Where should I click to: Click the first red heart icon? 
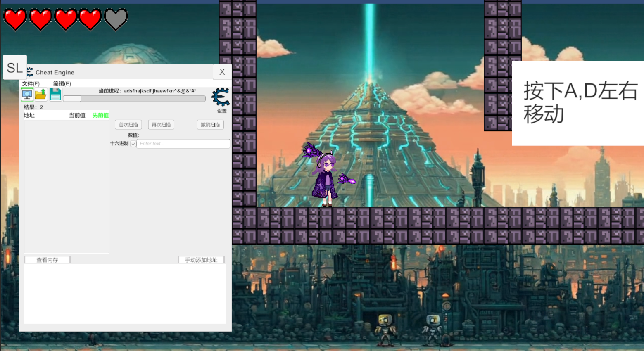tap(15, 19)
